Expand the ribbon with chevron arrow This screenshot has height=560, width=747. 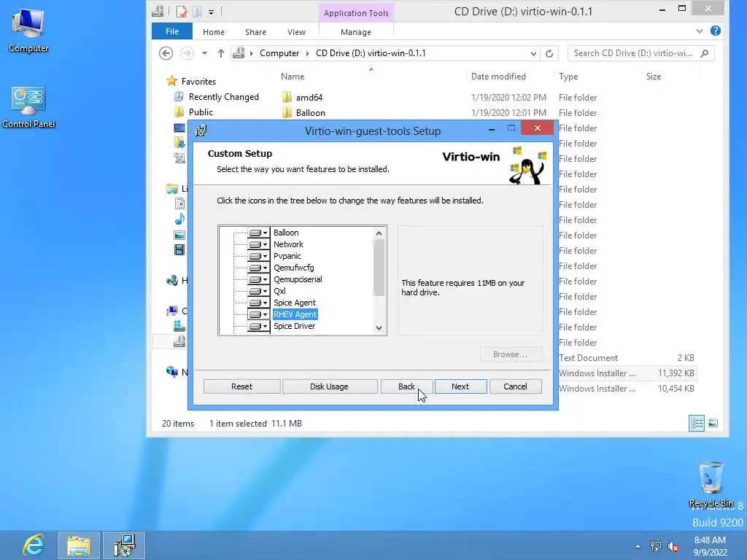pyautogui.click(x=699, y=31)
